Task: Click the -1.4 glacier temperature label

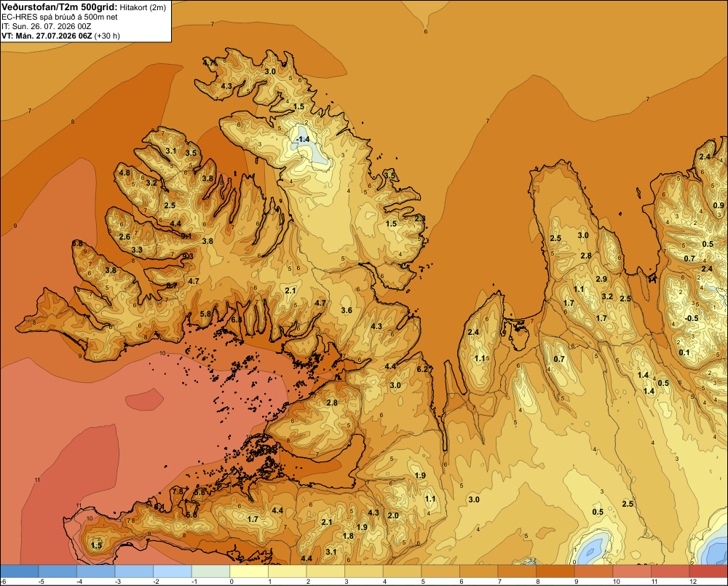Action: [303, 139]
